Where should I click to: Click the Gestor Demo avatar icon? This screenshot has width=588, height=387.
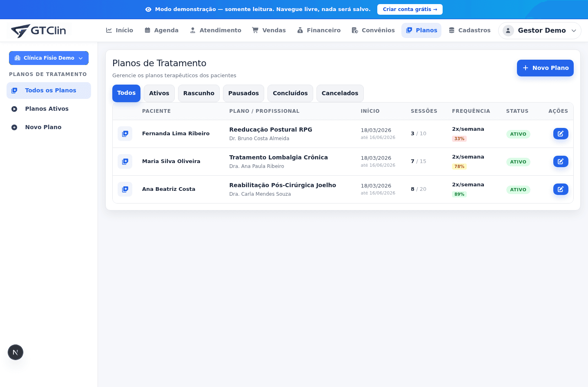(x=508, y=31)
